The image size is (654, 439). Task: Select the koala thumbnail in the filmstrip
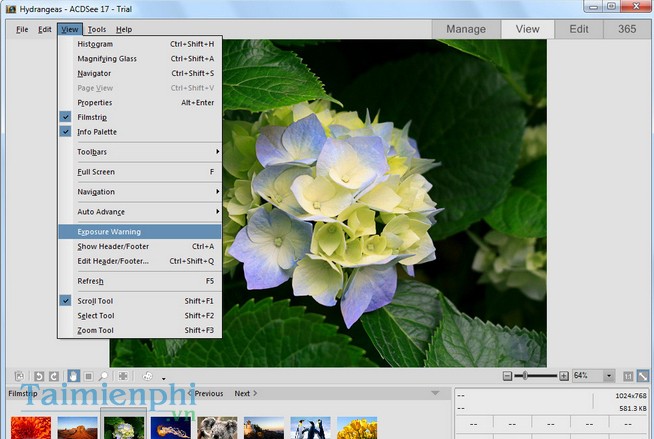point(217,428)
